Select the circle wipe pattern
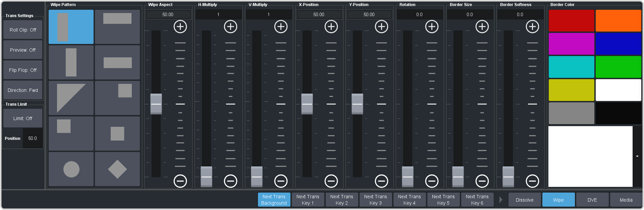644x210 pixels. (71, 169)
